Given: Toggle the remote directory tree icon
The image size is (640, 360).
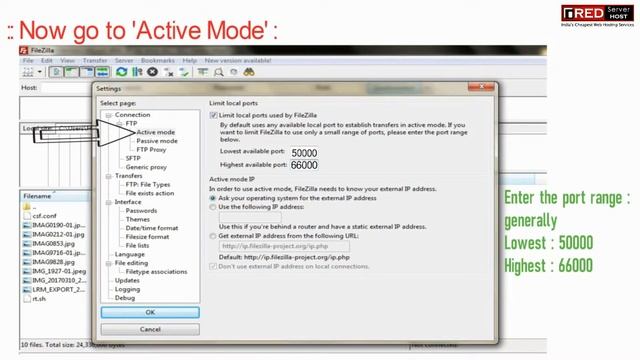Looking at the screenshot, I should coord(87,72).
